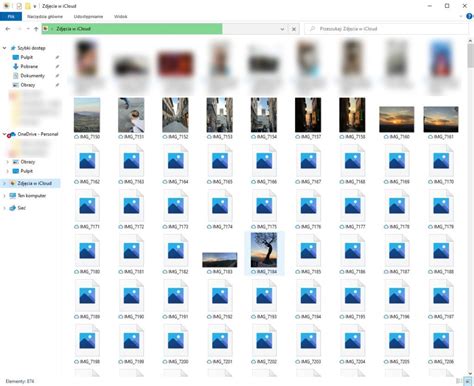Viewport: 474px width, 386px height.
Task: Open the Narzędzia główne ribbon tab
Action: (45, 16)
